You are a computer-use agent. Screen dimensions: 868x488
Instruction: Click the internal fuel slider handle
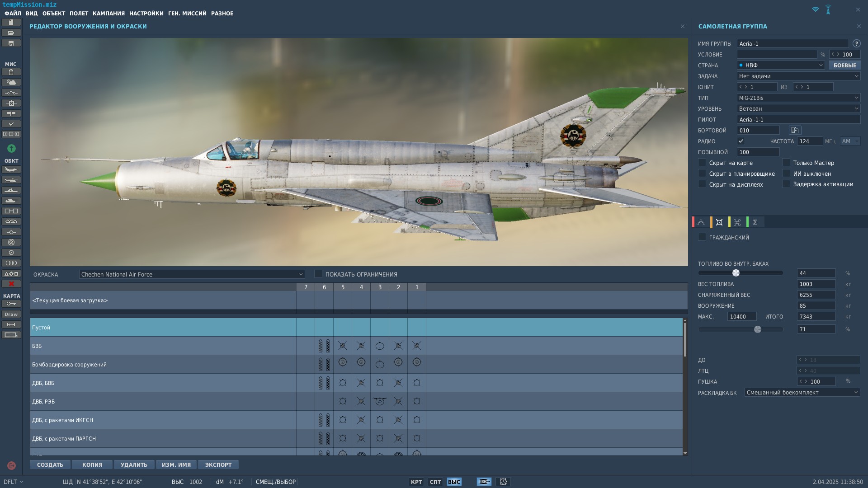(736, 273)
